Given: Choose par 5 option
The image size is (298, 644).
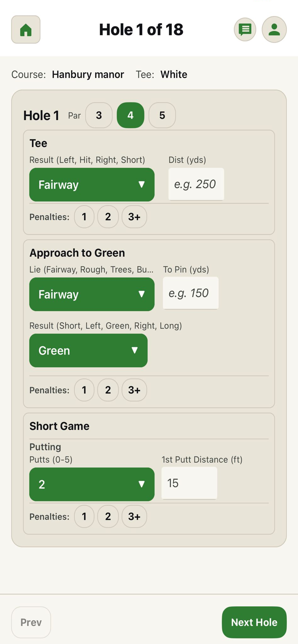Looking at the screenshot, I should pyautogui.click(x=162, y=115).
